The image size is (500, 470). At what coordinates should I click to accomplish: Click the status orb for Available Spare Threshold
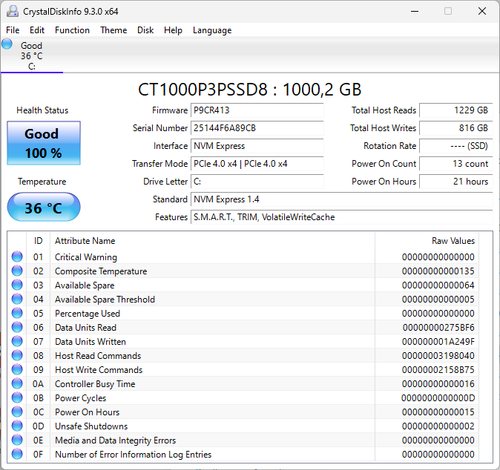(x=17, y=299)
